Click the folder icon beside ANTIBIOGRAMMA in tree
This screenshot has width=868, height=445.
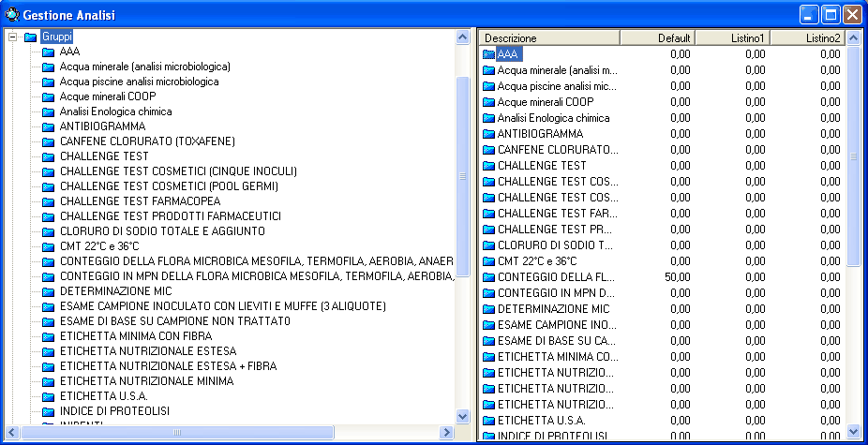[x=49, y=126]
